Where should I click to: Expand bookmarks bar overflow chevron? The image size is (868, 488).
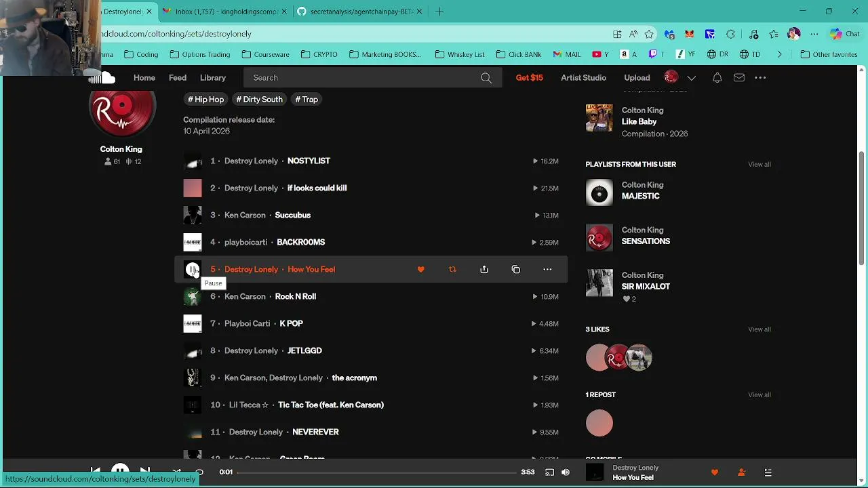coord(779,54)
